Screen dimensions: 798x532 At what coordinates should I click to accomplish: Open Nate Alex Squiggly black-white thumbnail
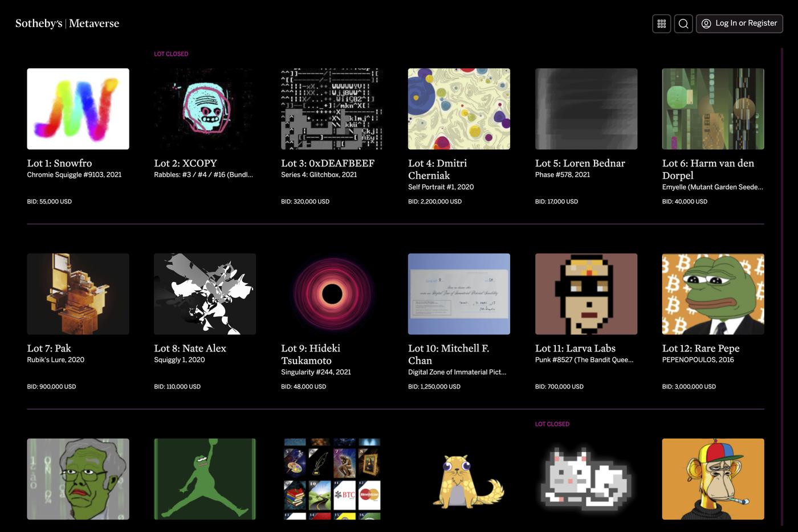[205, 294]
